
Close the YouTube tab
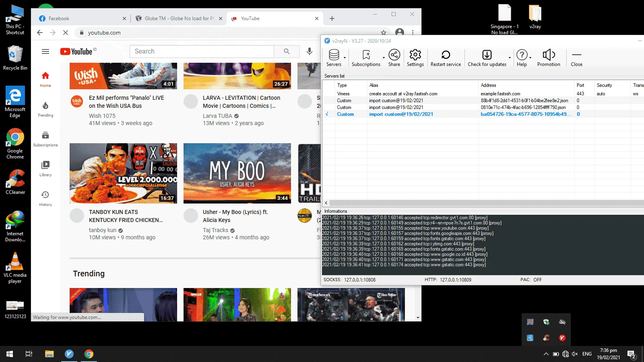click(317, 19)
